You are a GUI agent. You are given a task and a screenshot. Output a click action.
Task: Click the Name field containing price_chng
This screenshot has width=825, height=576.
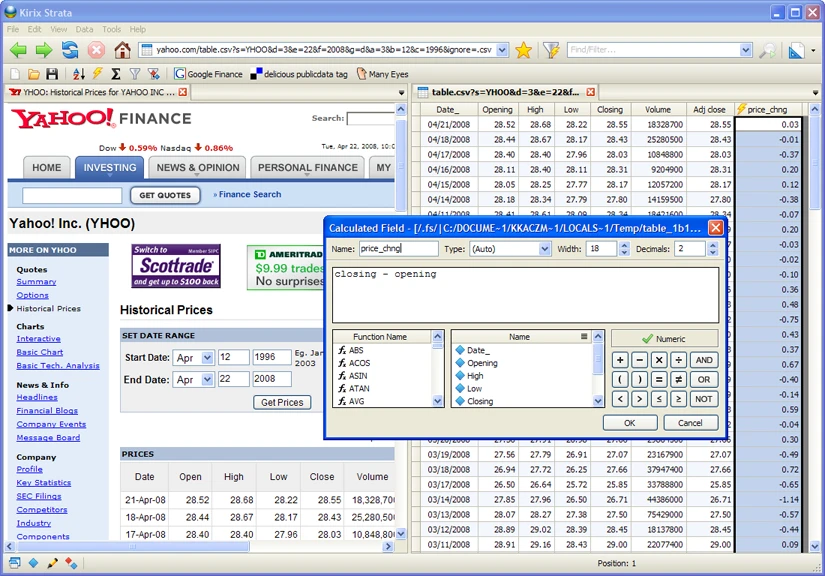point(398,249)
